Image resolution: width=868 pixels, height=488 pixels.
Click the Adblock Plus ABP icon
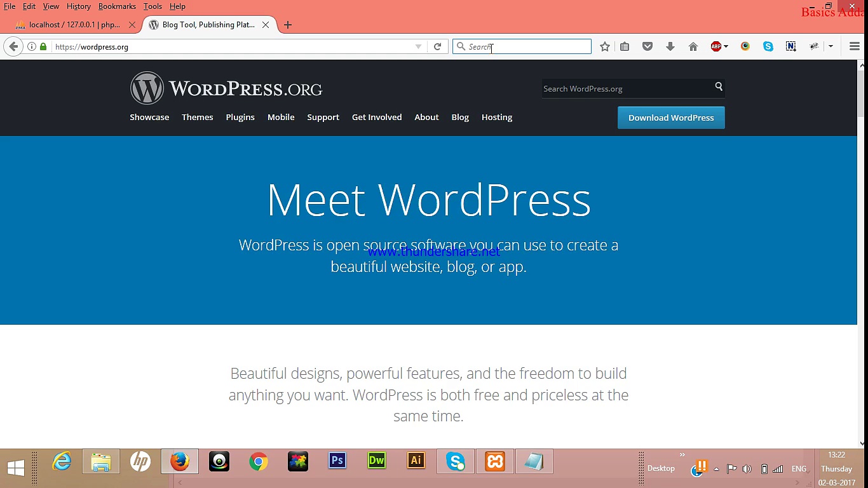pos(715,46)
